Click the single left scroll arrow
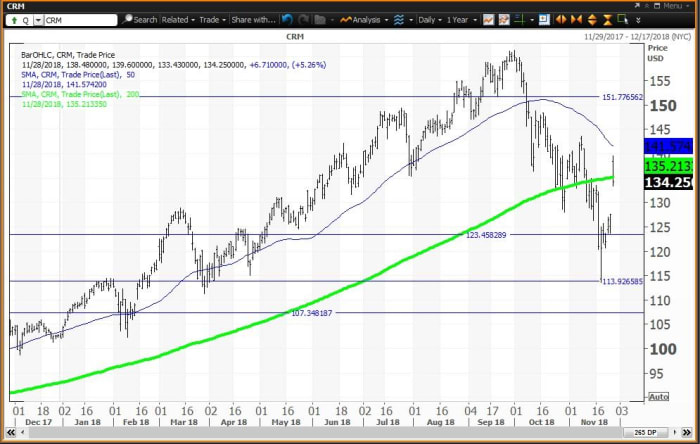This screenshot has height=444, width=700. 22,432
